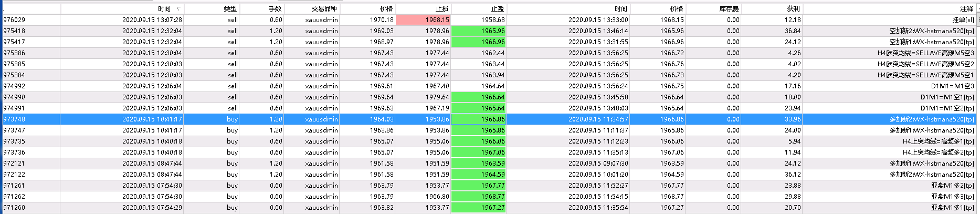The width and height of the screenshot is (980, 214).
Task: Click the stop-loss value 1966.80
Action: [x=437, y=196]
